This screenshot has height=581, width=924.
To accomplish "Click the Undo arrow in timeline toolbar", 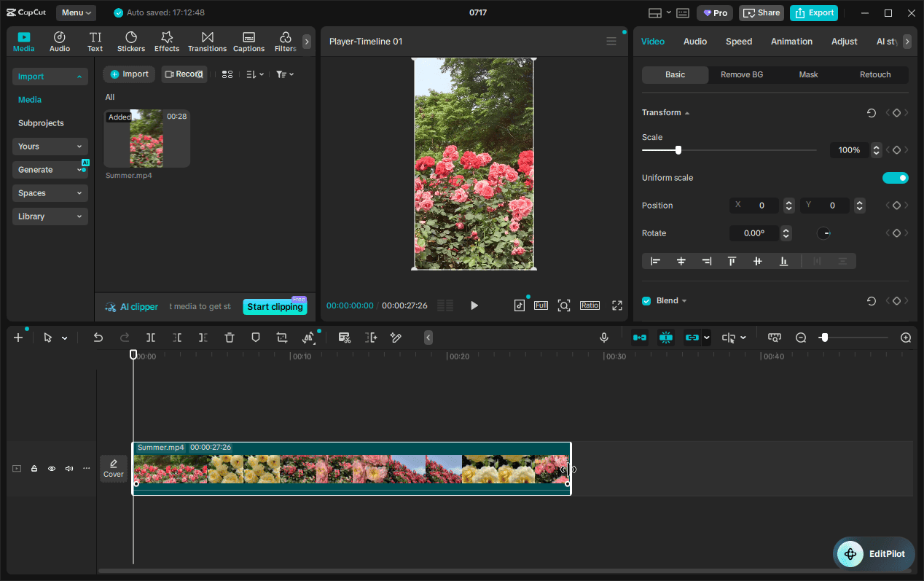I will coord(98,338).
